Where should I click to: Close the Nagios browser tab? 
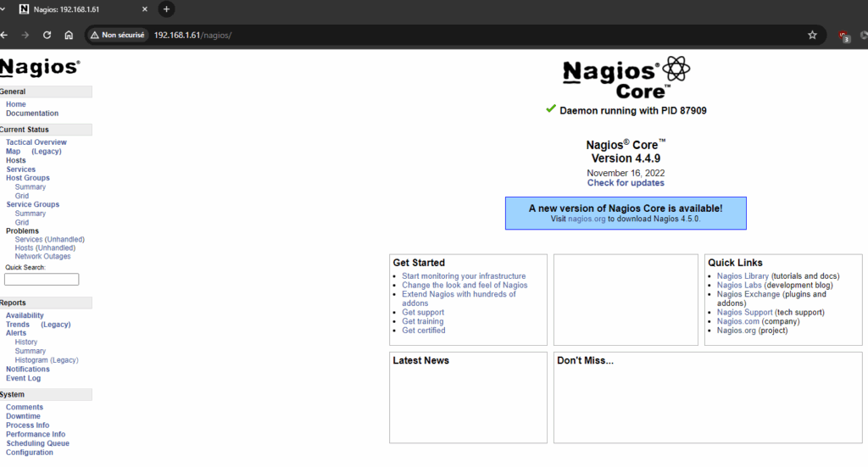point(145,9)
